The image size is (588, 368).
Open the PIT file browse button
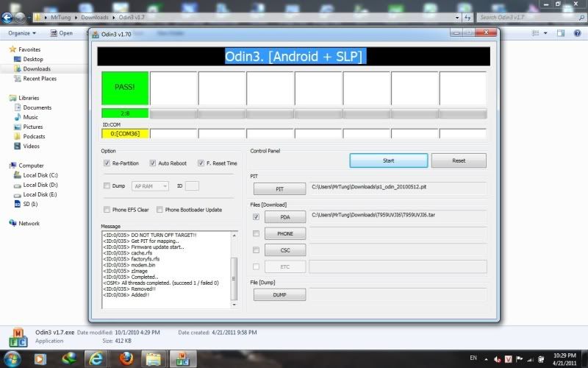point(279,189)
